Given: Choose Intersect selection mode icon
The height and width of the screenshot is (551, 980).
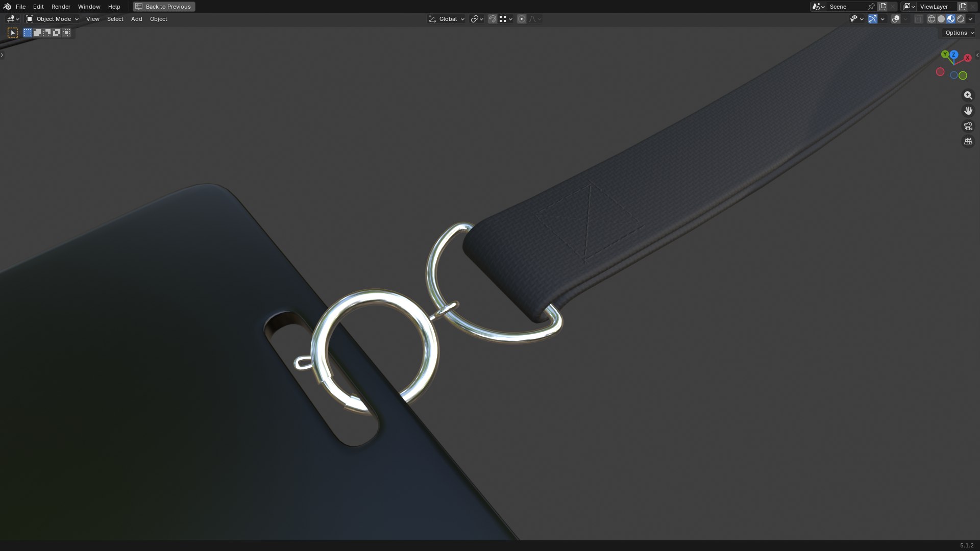Looking at the screenshot, I should [66, 33].
